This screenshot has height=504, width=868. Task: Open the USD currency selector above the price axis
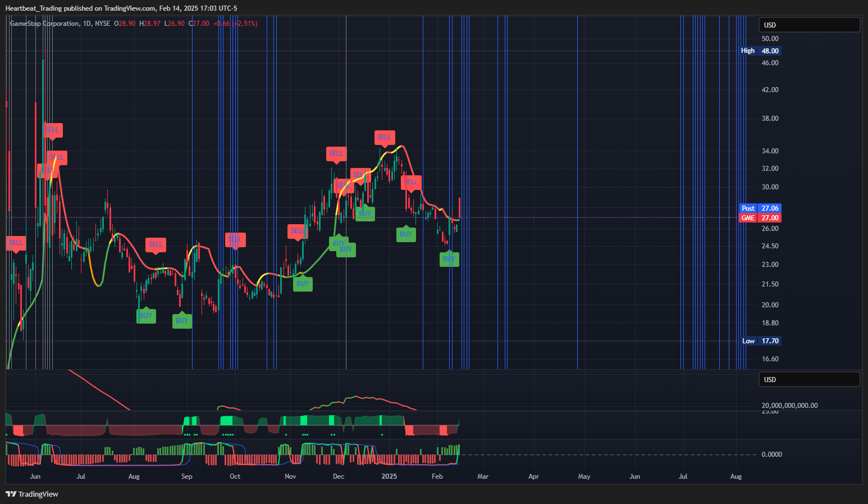coord(809,25)
